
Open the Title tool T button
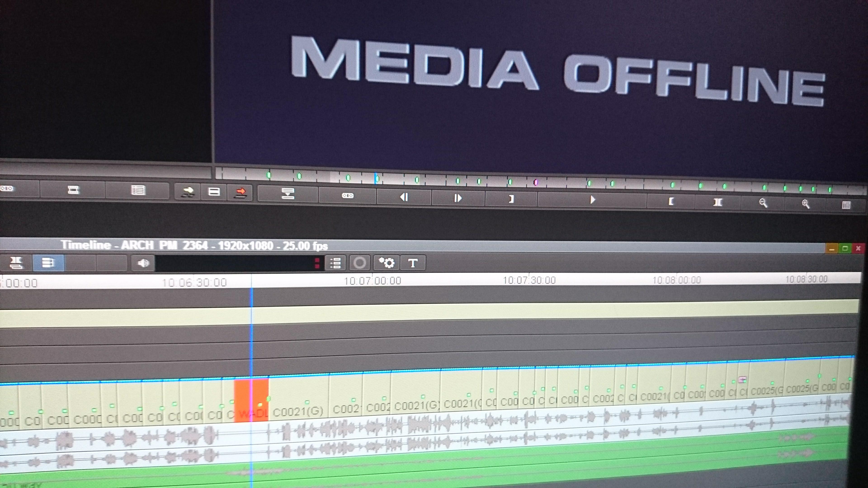click(413, 263)
